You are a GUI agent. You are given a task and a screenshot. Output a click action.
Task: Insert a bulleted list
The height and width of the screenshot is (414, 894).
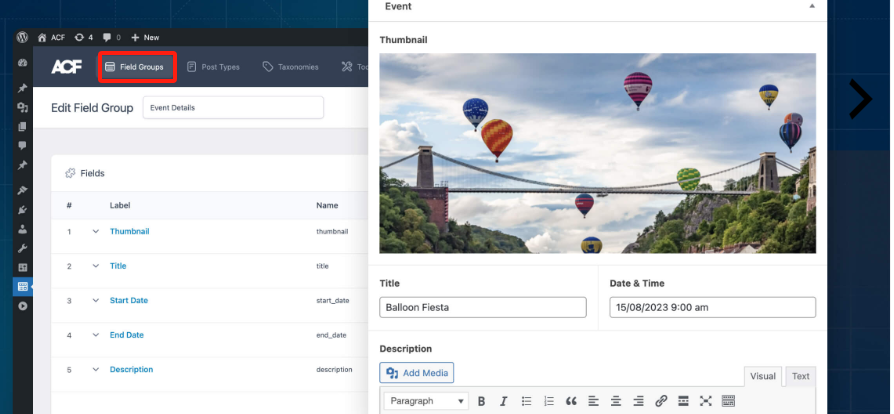click(526, 401)
